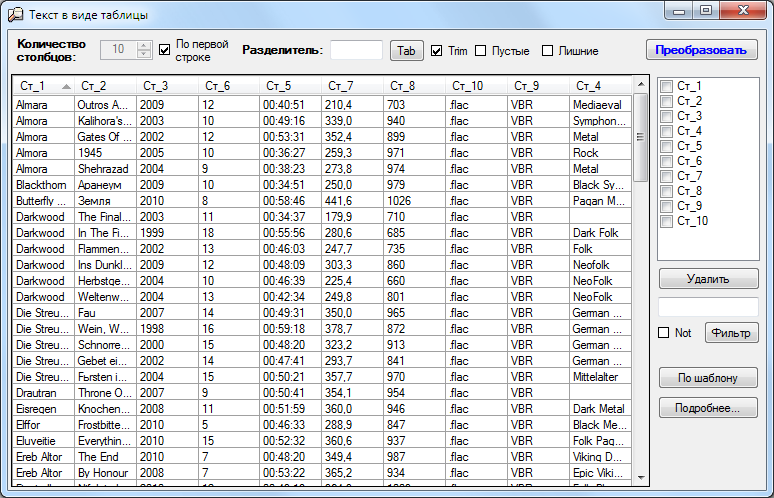Check the Ст_2 column checkbox in the list
The height and width of the screenshot is (498, 774).
(x=666, y=101)
